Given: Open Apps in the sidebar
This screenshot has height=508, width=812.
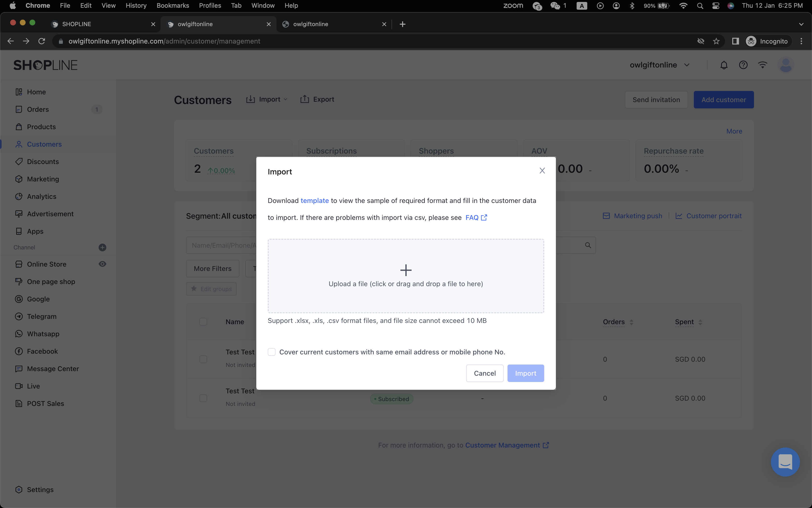Looking at the screenshot, I should tap(35, 231).
